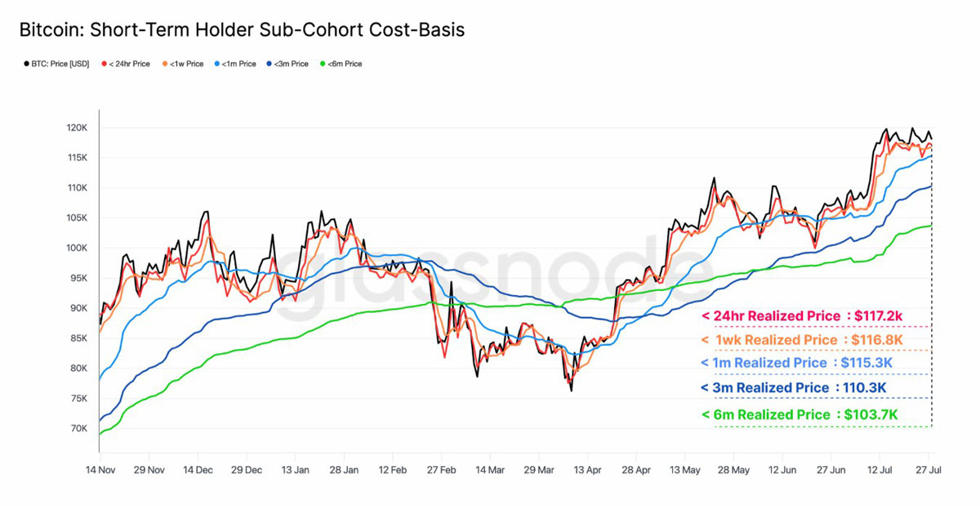Click the orange <1w Price legend dot
Image resolution: width=980 pixels, height=506 pixels.
pos(164,64)
